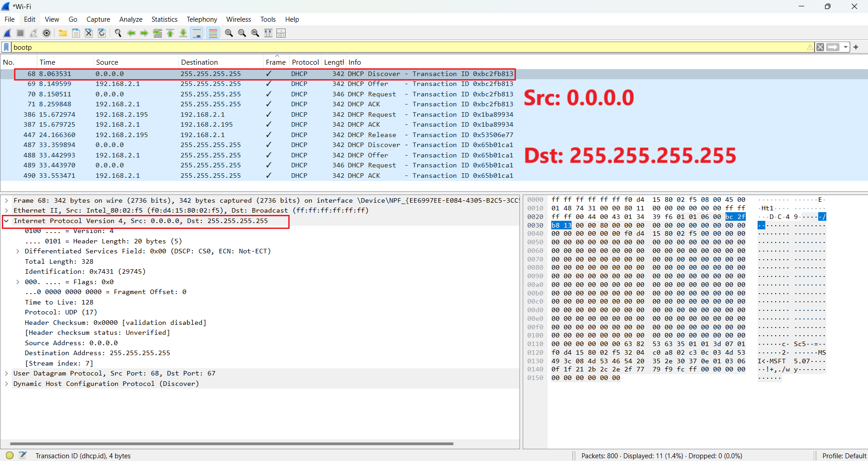Close this capture file
Screen dimensions: 868x461
coord(89,33)
